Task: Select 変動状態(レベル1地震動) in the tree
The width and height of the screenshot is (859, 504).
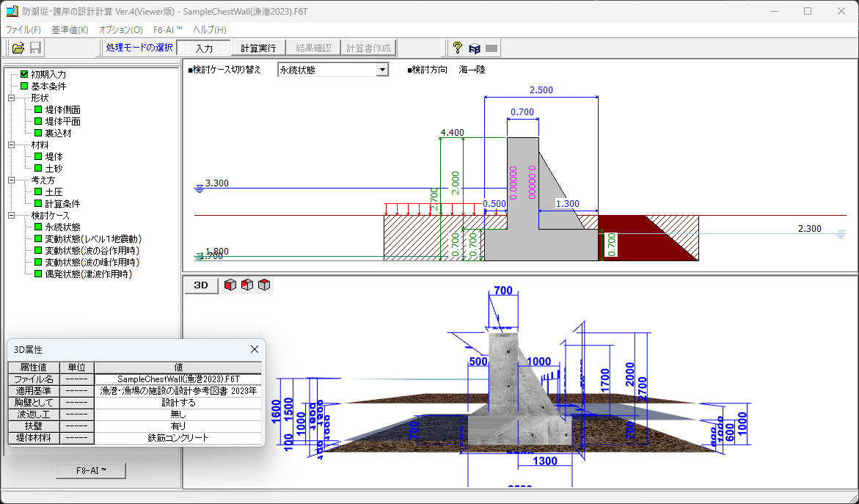Action: 93,239
